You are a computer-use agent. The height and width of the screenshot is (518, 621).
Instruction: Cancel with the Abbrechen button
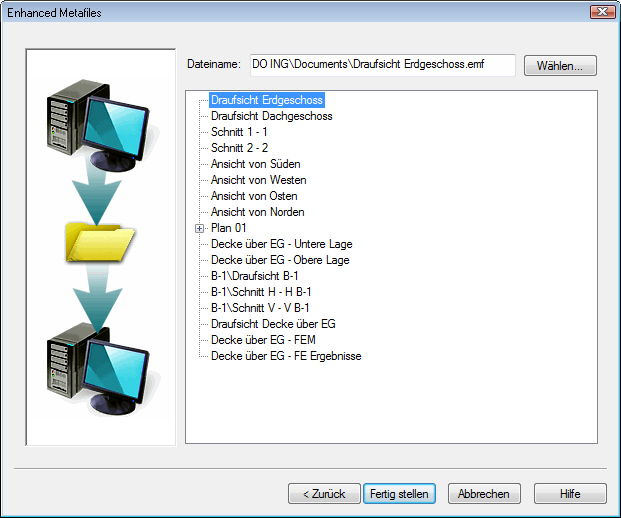(x=484, y=493)
